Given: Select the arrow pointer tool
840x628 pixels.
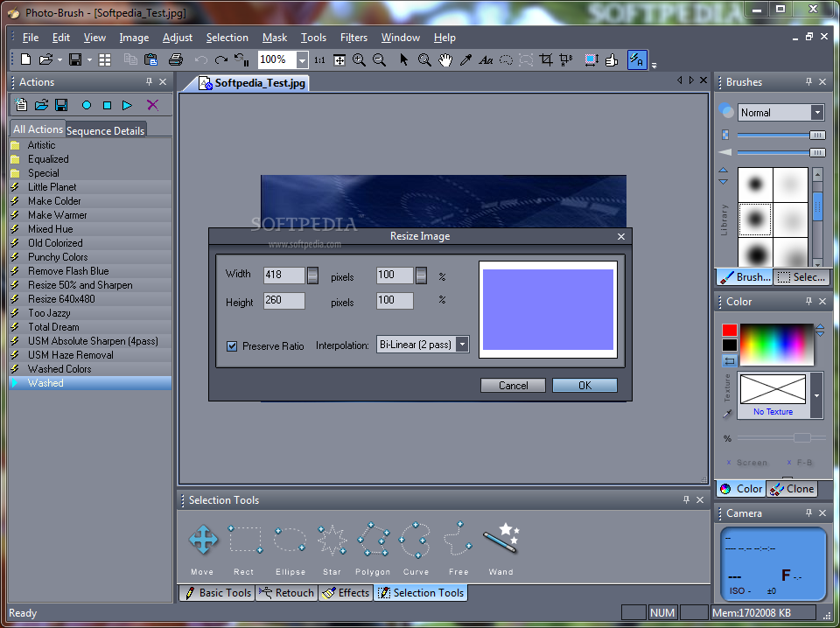Looking at the screenshot, I should click(x=404, y=59).
